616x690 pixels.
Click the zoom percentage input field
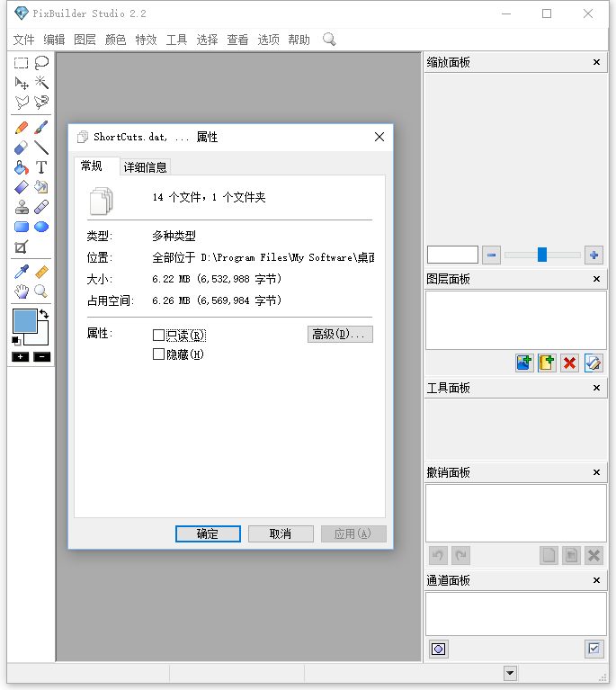point(452,255)
